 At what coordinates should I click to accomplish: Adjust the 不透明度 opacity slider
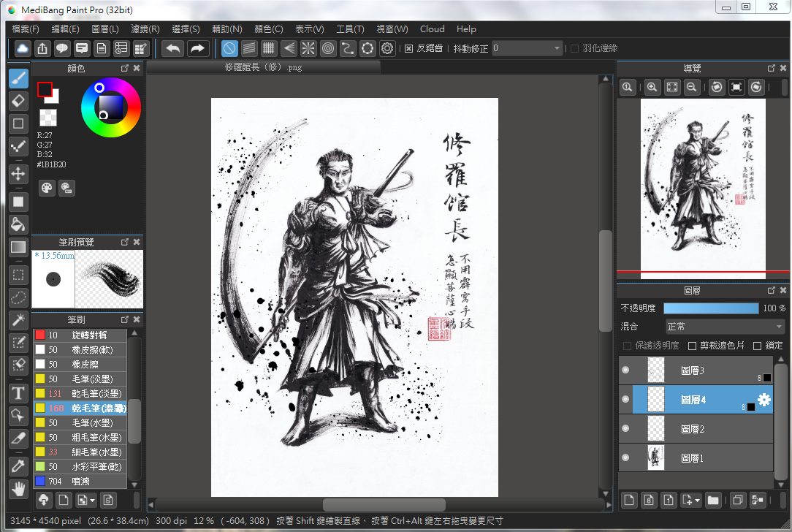[x=711, y=308]
